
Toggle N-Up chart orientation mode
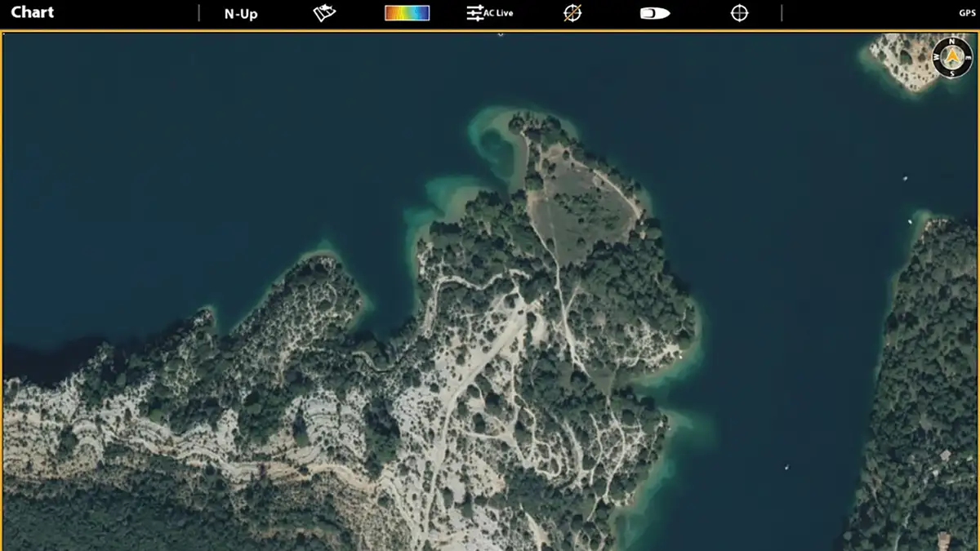(x=240, y=12)
